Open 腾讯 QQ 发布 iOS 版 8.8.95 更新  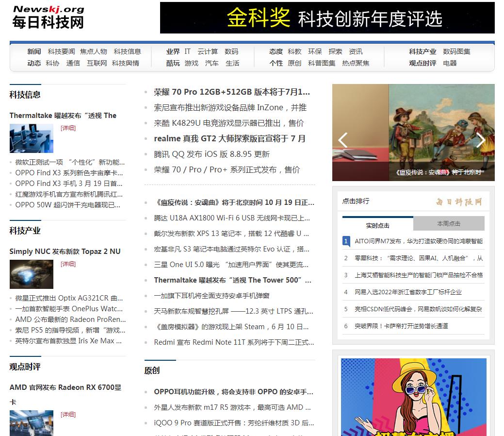click(x=211, y=154)
